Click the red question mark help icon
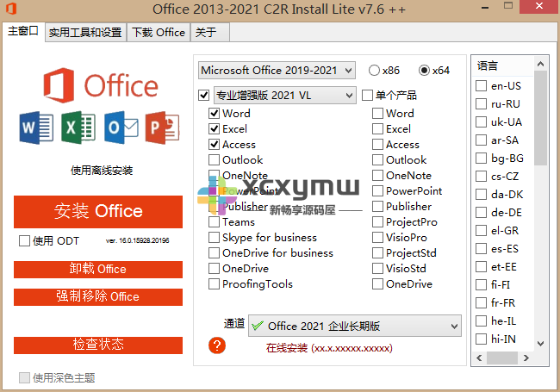This screenshot has width=560, height=392. click(x=217, y=345)
